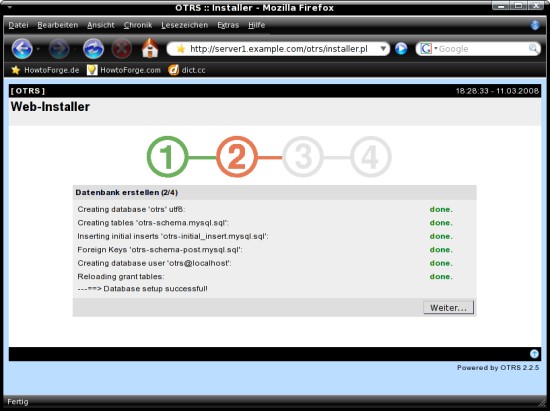Click the bookmark star in the URL bar
The image size is (550, 411).
[x=180, y=49]
